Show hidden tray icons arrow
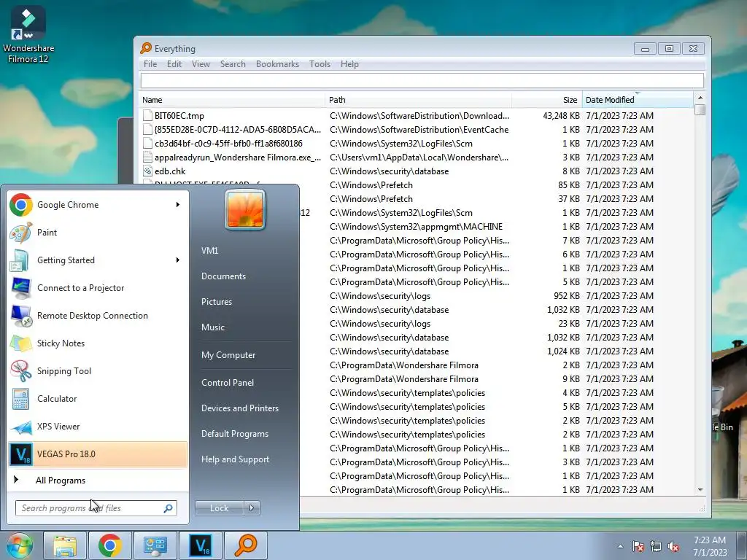 click(x=620, y=547)
